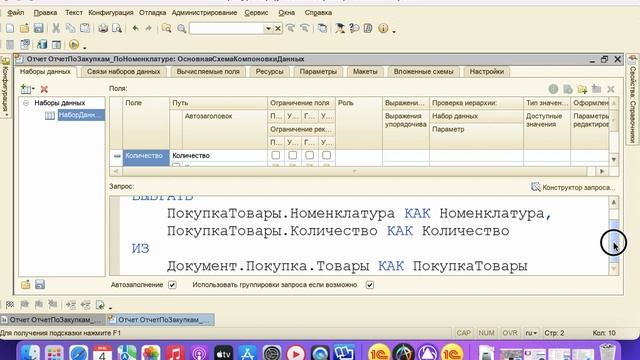Open App Store in the dock
Image resolution: width=640 pixels, height=360 pixels.
click(x=247, y=353)
